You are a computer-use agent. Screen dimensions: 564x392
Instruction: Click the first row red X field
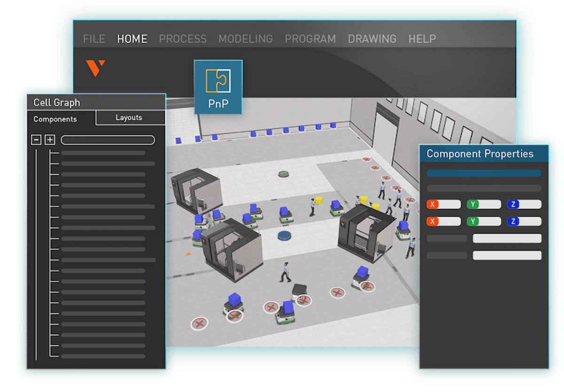click(x=444, y=204)
